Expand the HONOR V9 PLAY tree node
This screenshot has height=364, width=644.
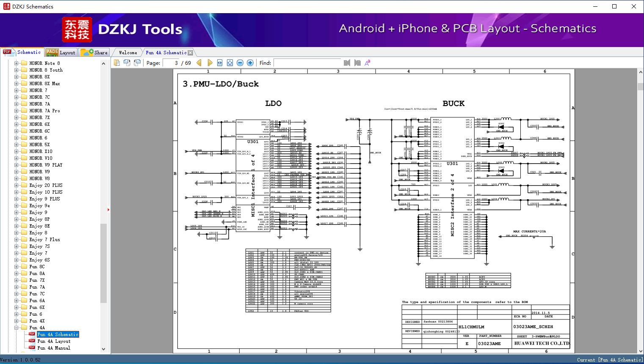17,165
